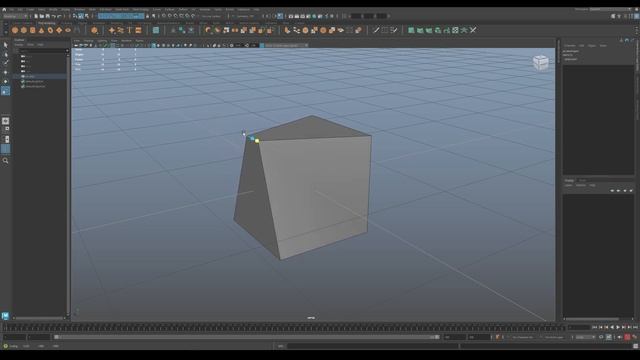
Task: Create a polygon cone from the shelf
Action: click(41, 30)
